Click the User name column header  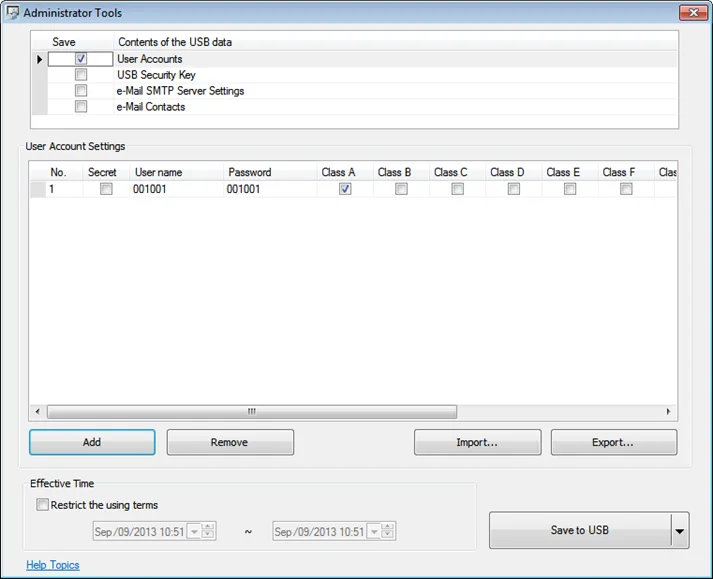tap(176, 172)
